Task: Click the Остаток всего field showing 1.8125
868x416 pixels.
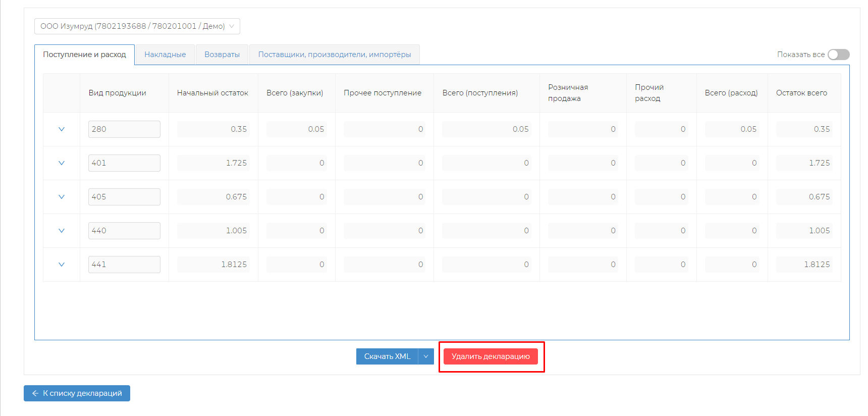Action: point(804,265)
